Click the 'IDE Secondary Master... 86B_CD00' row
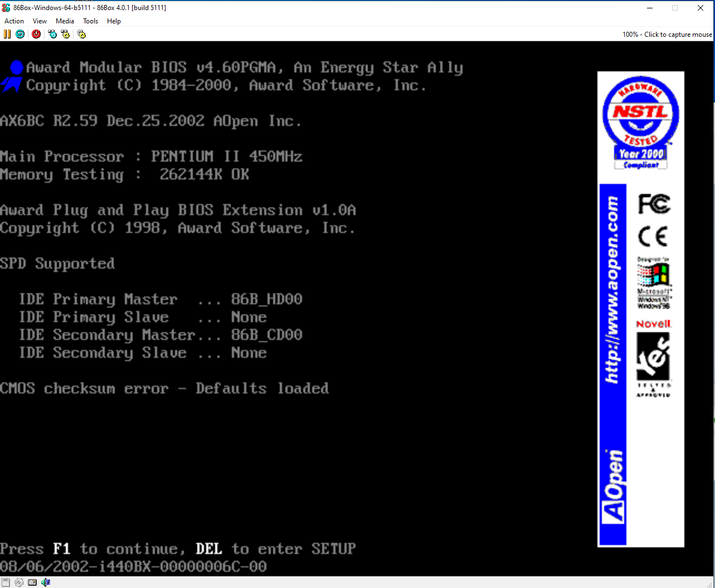Screen dimensions: 715x588 (x=161, y=335)
